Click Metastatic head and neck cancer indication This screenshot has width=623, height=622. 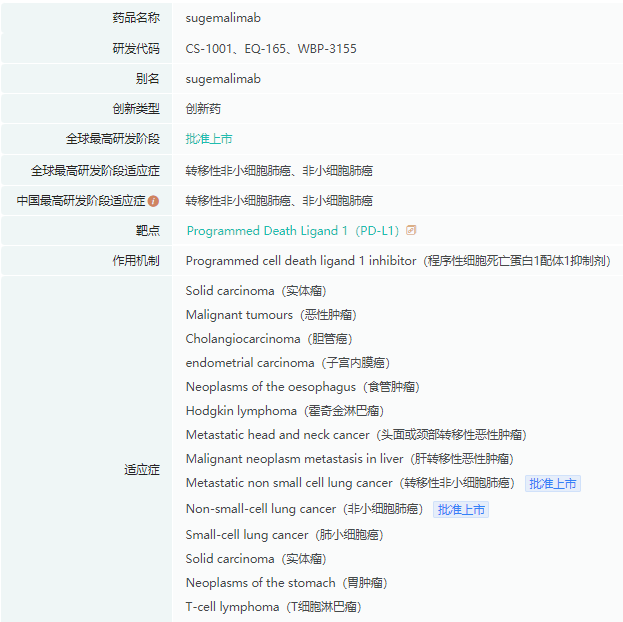(x=356, y=434)
